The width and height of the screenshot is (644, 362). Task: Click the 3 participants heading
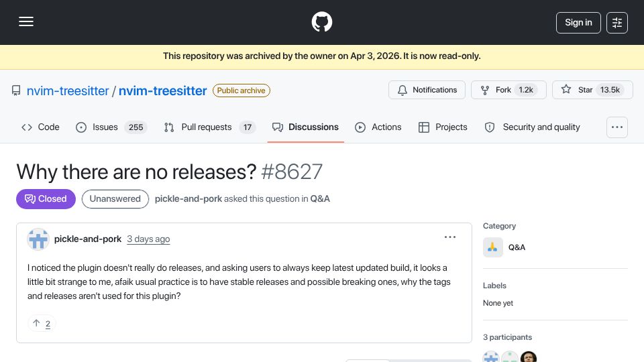coord(507,337)
